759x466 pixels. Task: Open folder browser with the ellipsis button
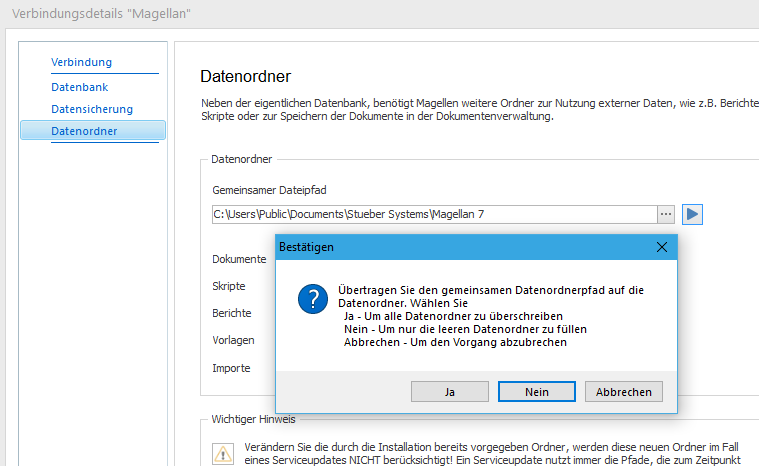666,214
